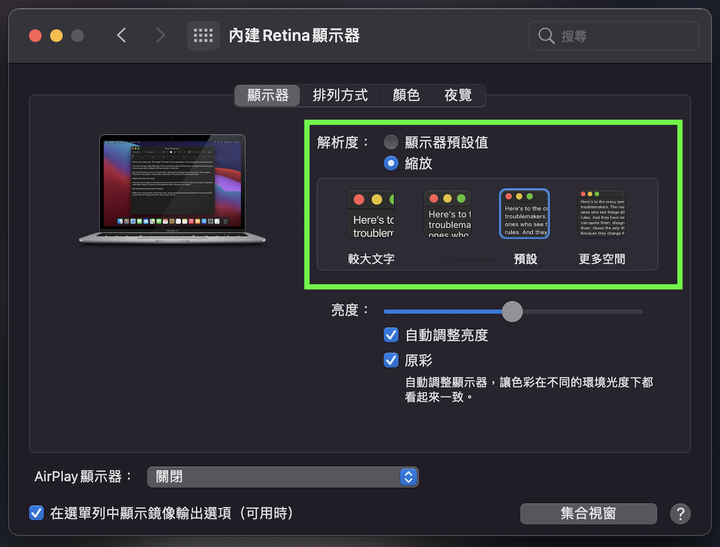The image size is (720, 547).
Task: Select the 顯示器預設值 radio button
Action: point(391,142)
